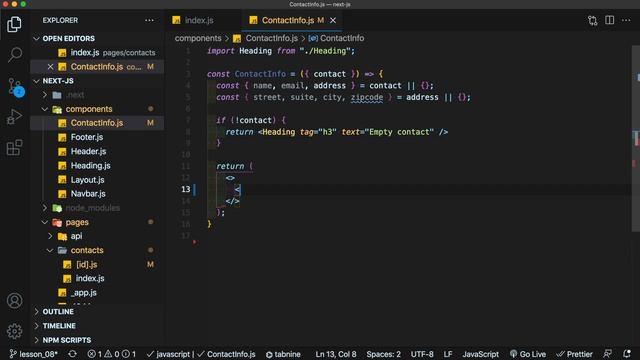Open editor more actions ellipsis
Screen dimensions: 640x360
click(x=626, y=20)
